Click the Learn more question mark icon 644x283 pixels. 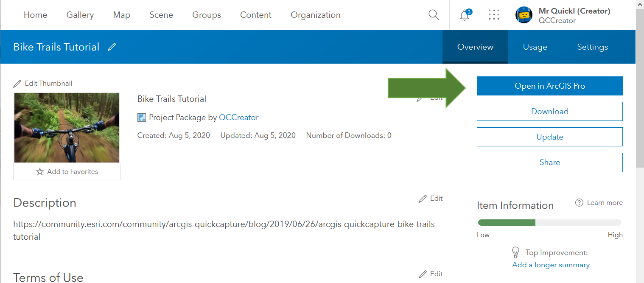coord(579,203)
